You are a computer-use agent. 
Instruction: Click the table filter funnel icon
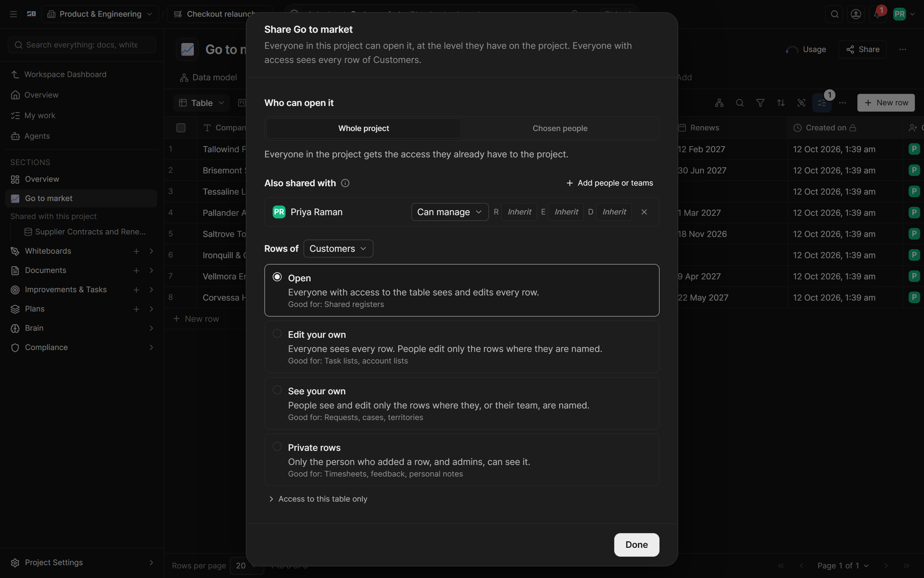point(760,103)
